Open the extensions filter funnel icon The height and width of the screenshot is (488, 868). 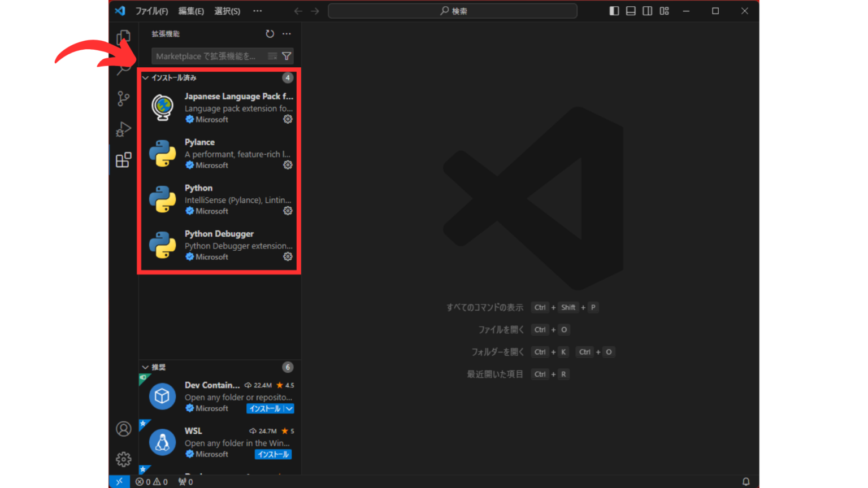pyautogui.click(x=287, y=56)
